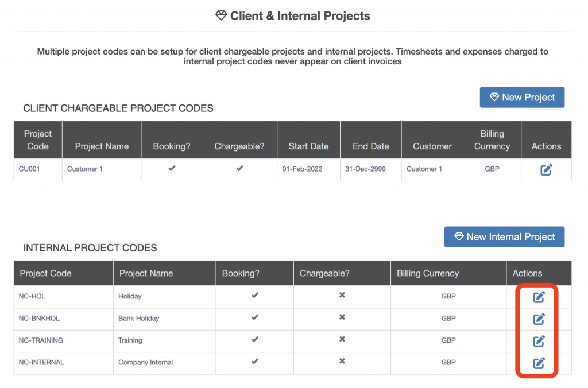Select the NC-BNKHOL project code cell
The height and width of the screenshot is (388, 588).
[39, 319]
